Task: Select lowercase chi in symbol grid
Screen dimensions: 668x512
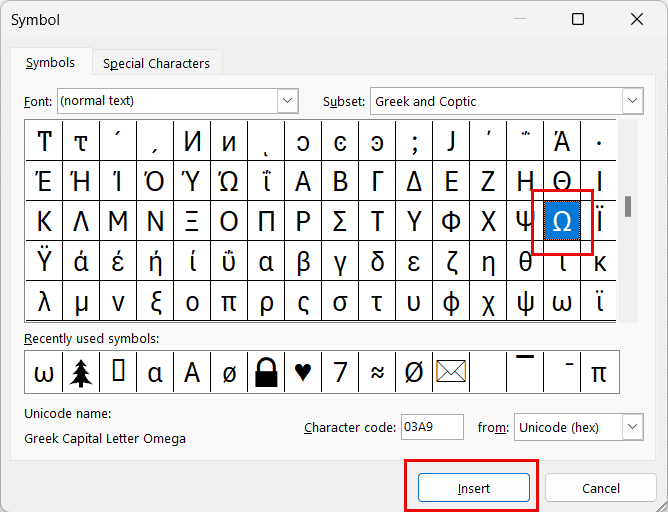Action: coord(488,301)
